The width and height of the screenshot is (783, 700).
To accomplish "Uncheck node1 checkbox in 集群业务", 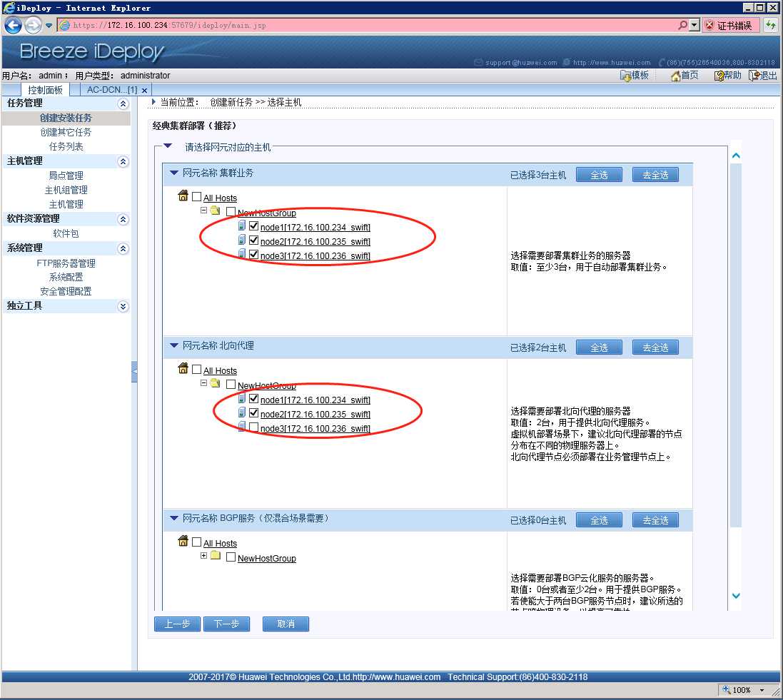I will click(253, 226).
